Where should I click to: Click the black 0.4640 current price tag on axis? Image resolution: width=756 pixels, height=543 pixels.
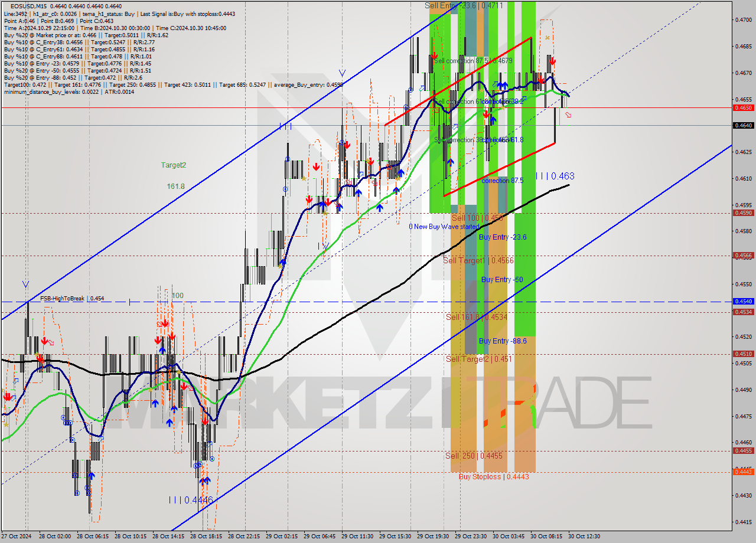pos(742,125)
